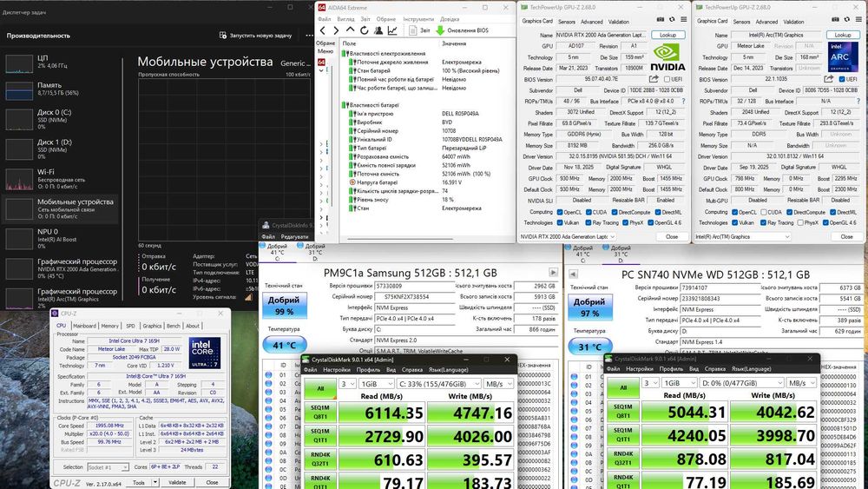This screenshot has height=489, width=868.
Task: Click Task Manager more options ellipsis
Action: tap(309, 35)
